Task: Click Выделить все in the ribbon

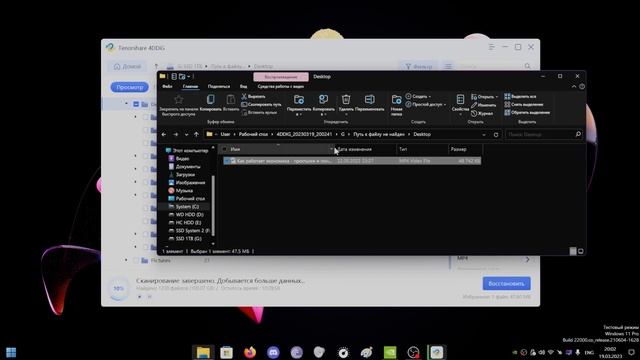Action: coord(520,96)
